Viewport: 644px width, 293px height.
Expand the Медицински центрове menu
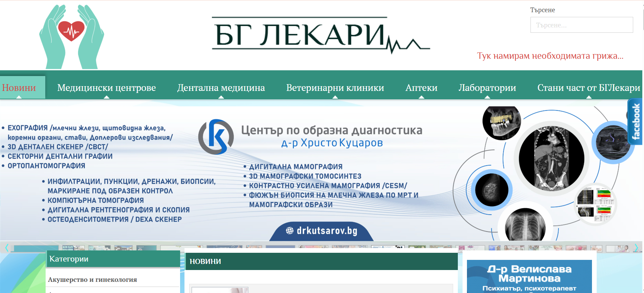click(106, 88)
